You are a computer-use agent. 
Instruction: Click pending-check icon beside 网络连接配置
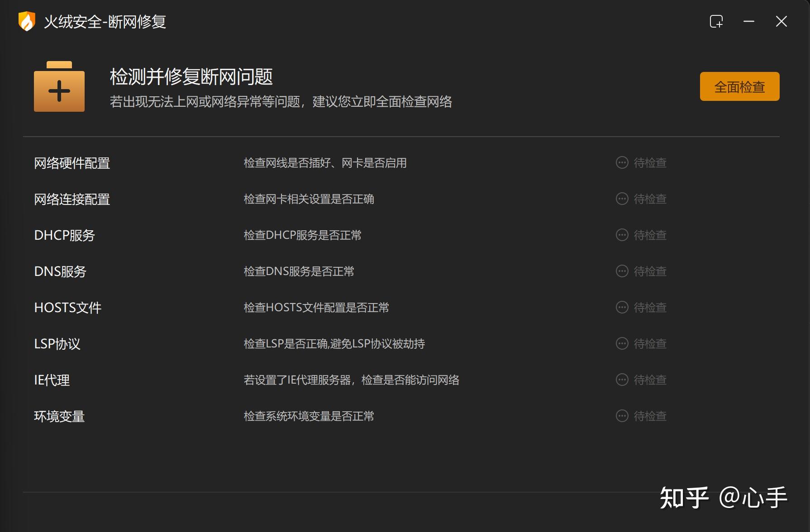coord(622,199)
